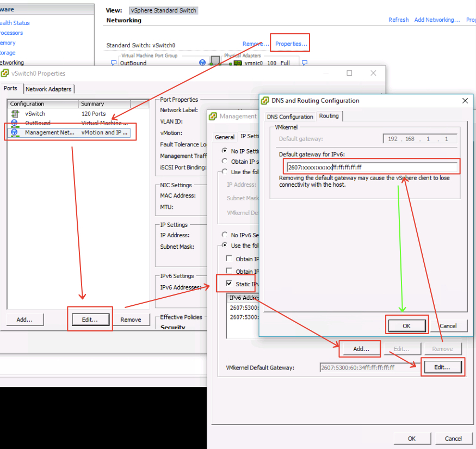The height and width of the screenshot is (449, 476).
Task: Select the Management Network row
Action: click(70, 132)
